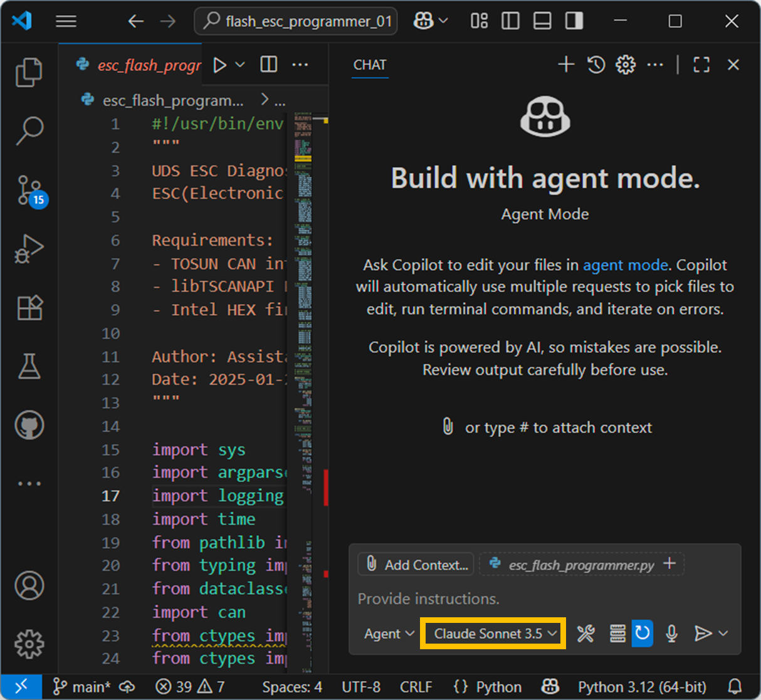761x700 pixels.
Task: Expand the send button dropdown arrow
Action: pyautogui.click(x=723, y=634)
